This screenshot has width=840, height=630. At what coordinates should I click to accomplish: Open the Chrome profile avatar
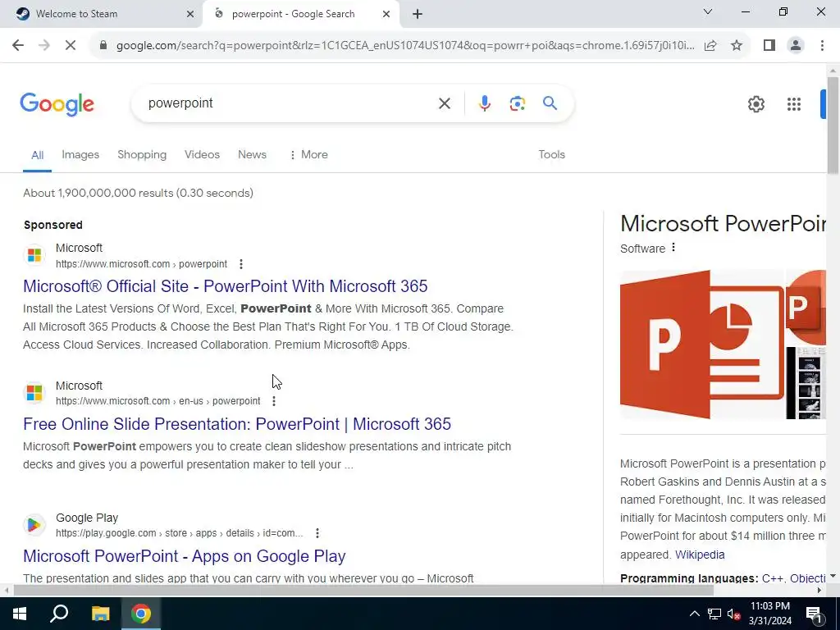click(x=796, y=46)
